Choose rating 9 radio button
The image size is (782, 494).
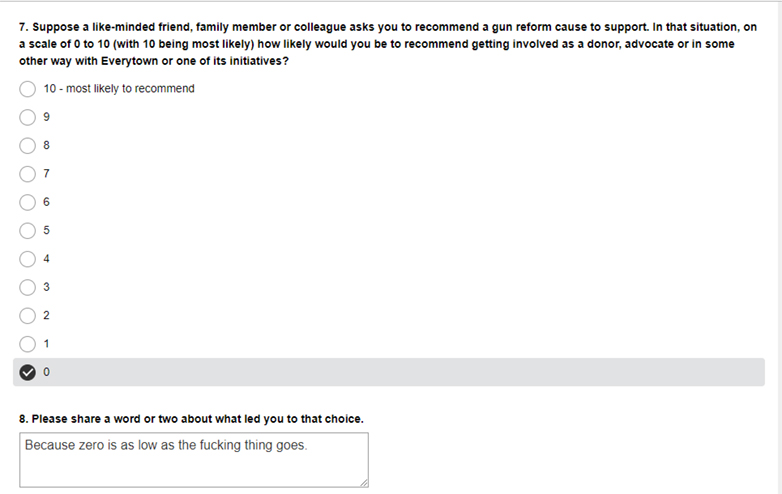(27, 118)
